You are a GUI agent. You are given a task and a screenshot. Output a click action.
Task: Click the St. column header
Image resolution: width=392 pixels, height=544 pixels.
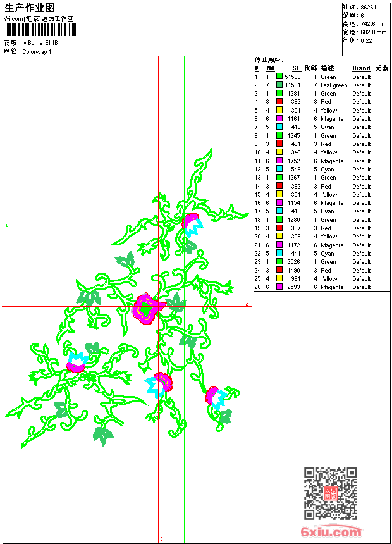[x=296, y=68]
